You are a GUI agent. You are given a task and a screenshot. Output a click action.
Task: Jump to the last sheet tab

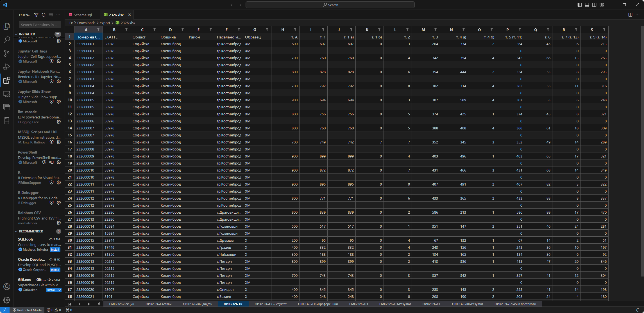pyautogui.click(x=99, y=304)
